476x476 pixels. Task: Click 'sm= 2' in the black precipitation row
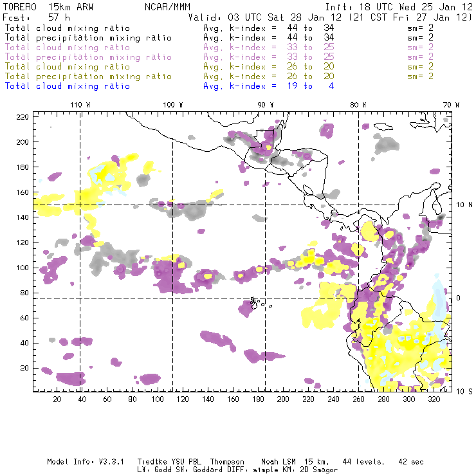(420, 38)
